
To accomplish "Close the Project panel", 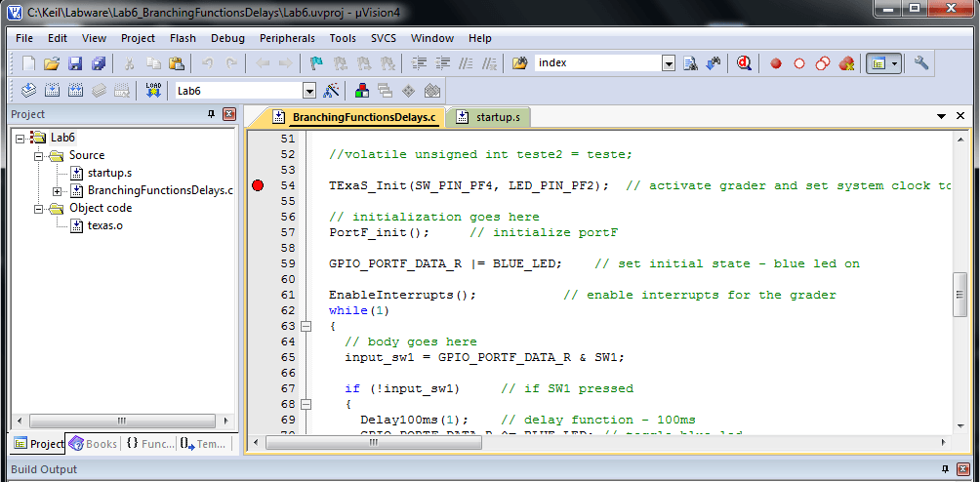I will [228, 114].
